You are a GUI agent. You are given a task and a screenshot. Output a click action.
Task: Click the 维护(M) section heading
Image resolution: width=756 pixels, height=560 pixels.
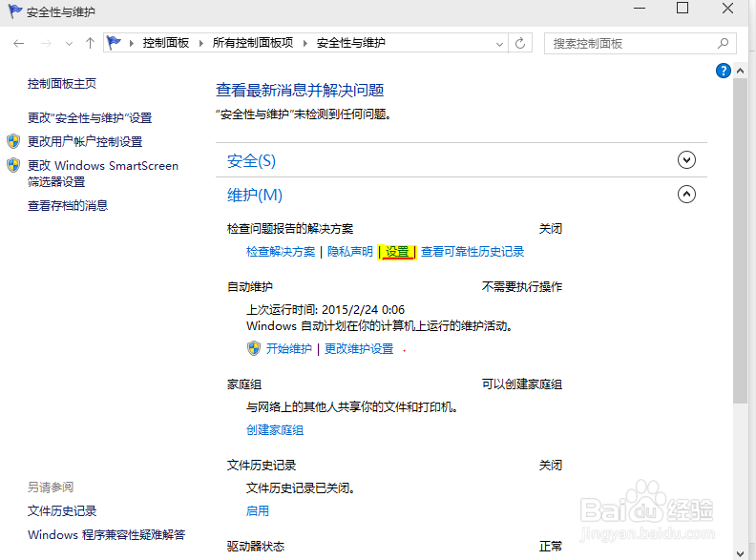point(255,196)
